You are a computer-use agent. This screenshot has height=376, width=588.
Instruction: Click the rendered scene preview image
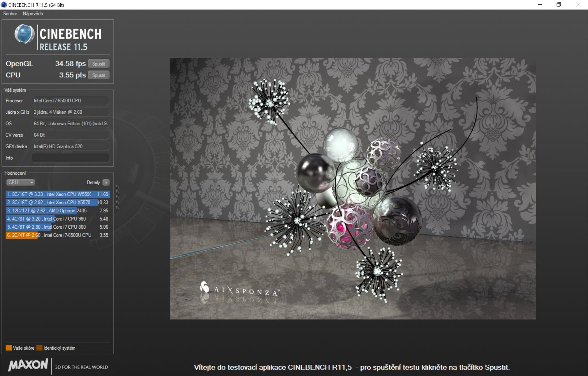(353, 188)
